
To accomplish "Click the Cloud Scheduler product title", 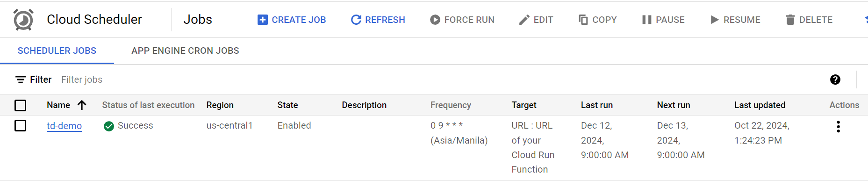I will (x=94, y=20).
